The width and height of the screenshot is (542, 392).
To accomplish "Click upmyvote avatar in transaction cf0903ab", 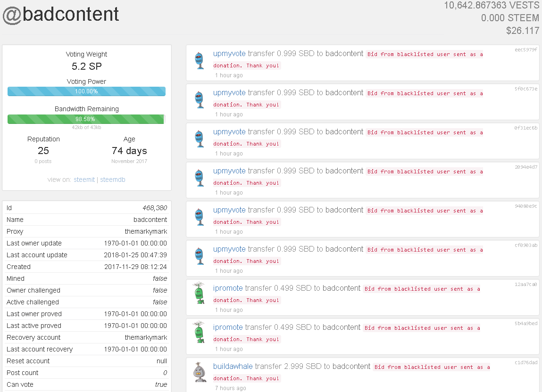I will click(199, 256).
